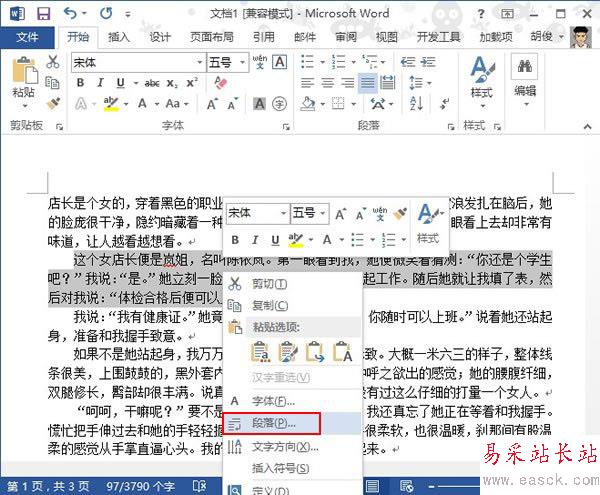Decrease indent in paragraph group
The height and width of the screenshot is (495, 600).
408,62
